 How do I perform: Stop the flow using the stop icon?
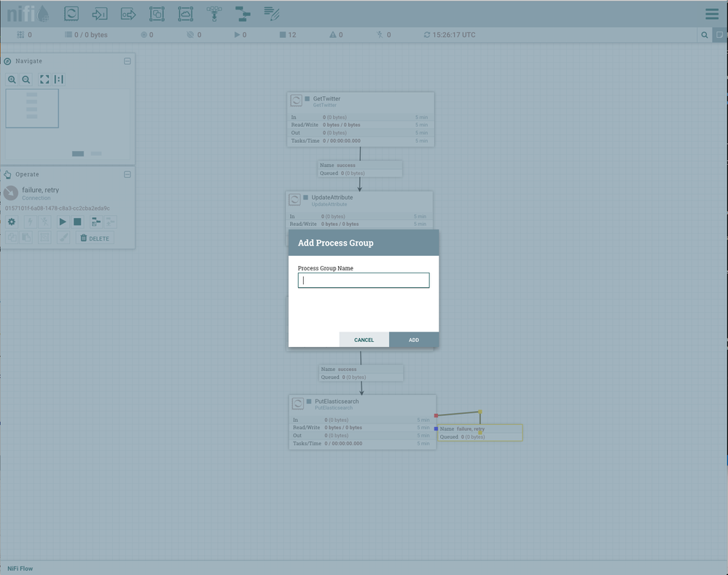79,222
